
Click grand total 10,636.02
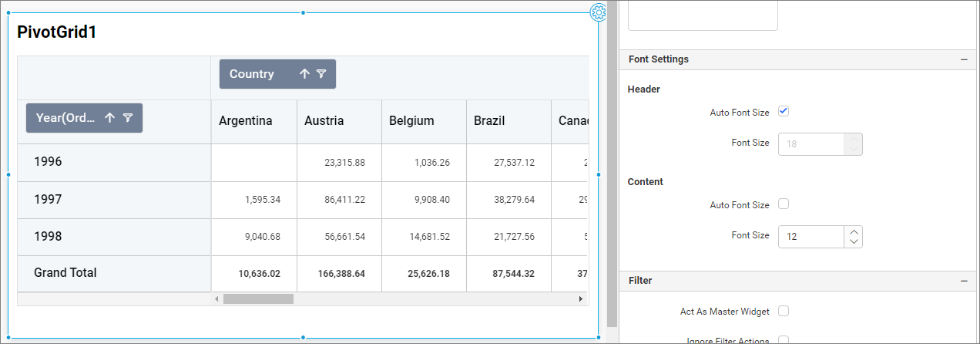[260, 274]
